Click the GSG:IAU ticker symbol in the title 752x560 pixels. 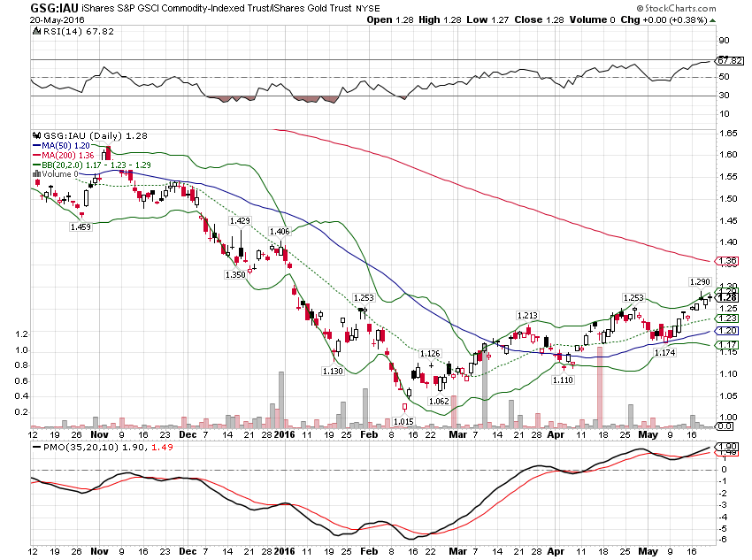[x=54, y=8]
